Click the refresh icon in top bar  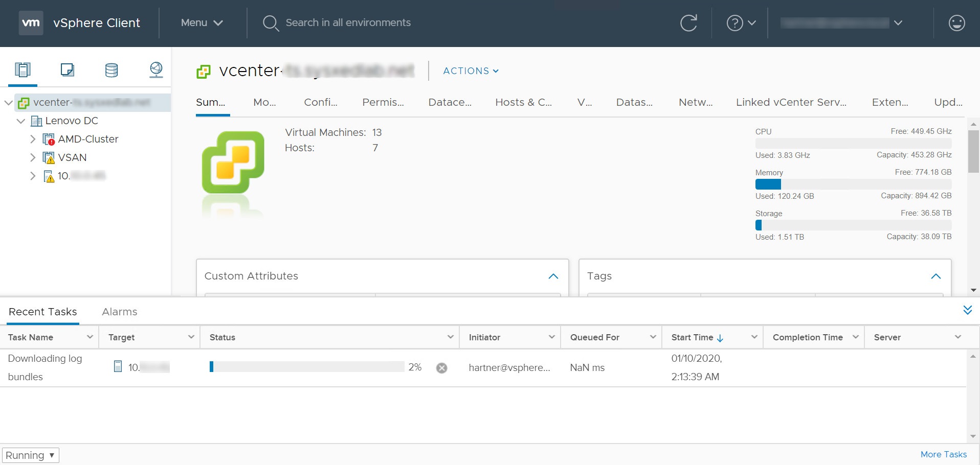click(x=688, y=23)
